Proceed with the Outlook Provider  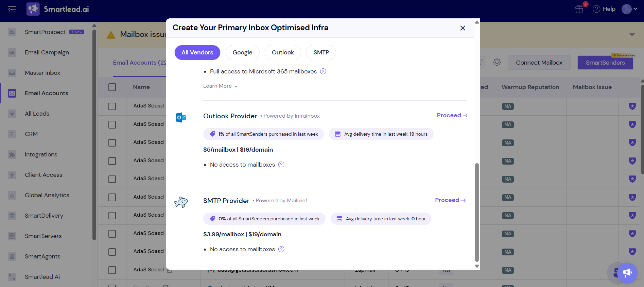point(452,115)
